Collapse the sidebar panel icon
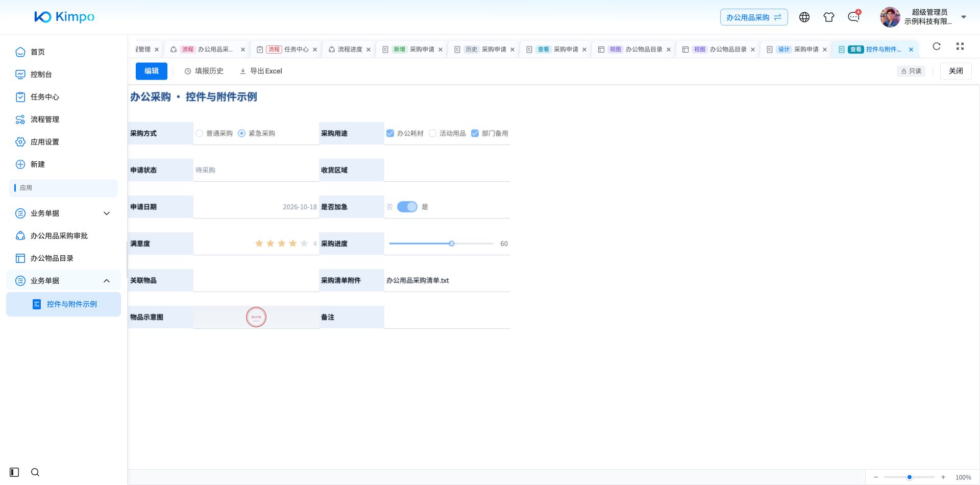The width and height of the screenshot is (980, 485). click(x=14, y=472)
